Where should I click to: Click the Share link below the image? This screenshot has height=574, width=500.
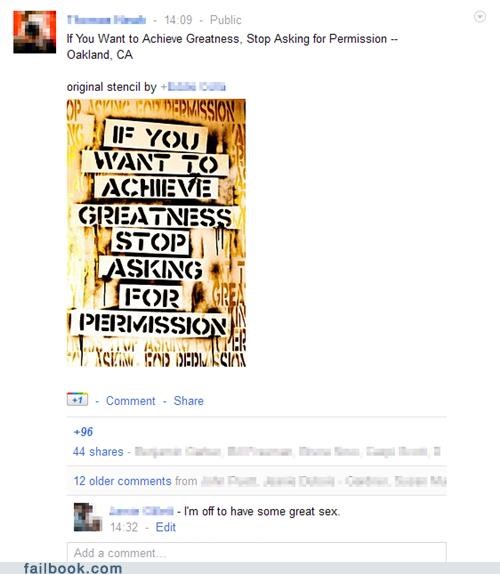pos(189,401)
